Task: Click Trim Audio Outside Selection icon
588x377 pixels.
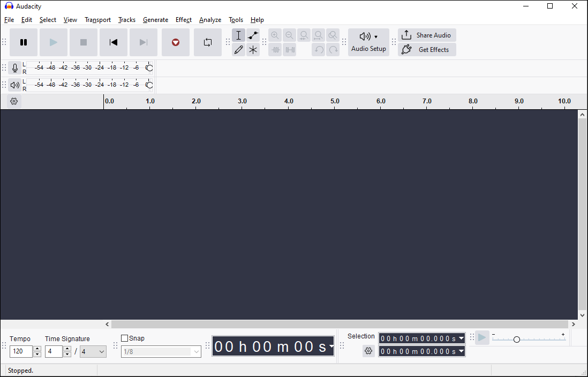Action: coord(275,49)
